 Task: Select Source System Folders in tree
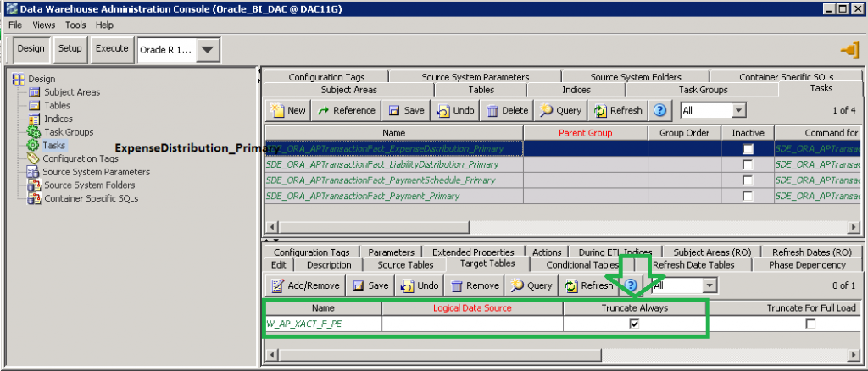click(89, 185)
